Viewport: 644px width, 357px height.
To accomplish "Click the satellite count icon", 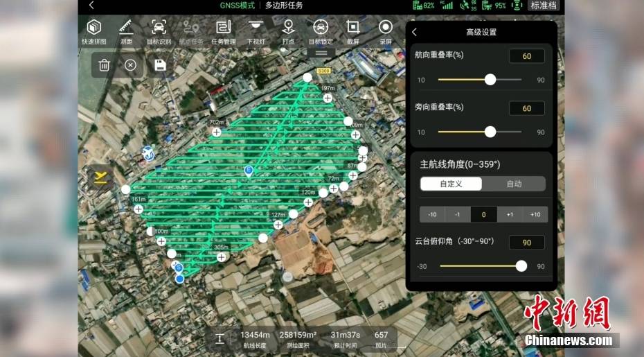I will coord(467,6).
